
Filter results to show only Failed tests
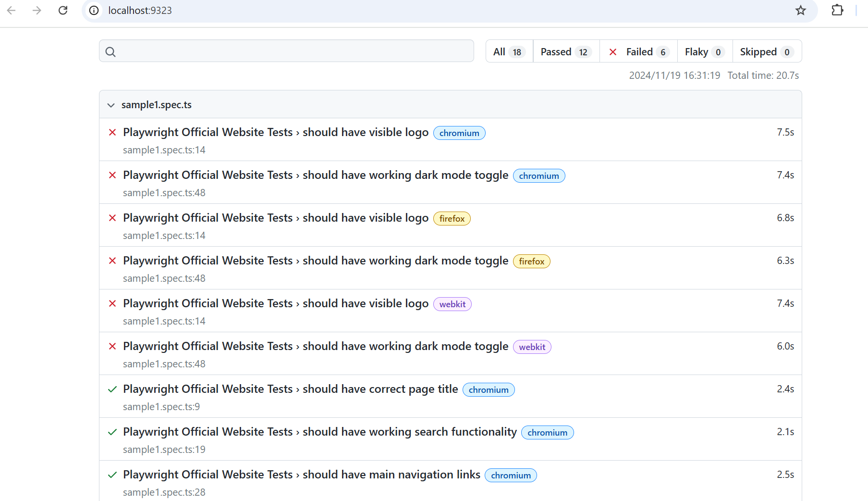click(639, 51)
